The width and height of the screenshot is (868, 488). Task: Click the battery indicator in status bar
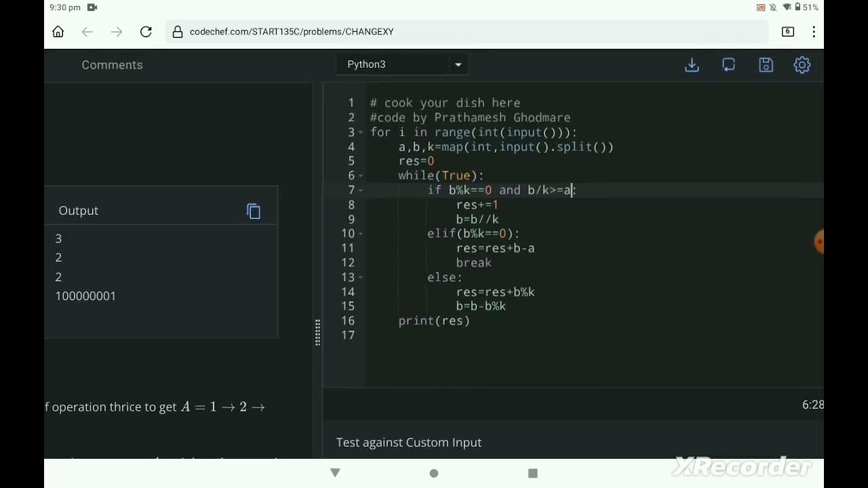point(806,7)
